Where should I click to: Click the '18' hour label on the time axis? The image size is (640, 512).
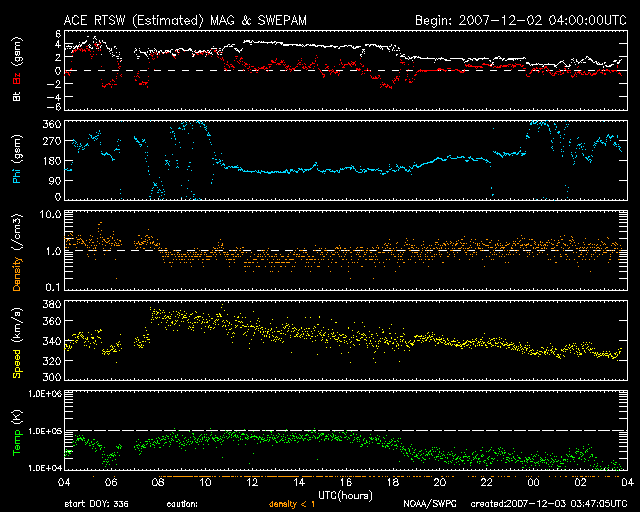[393, 483]
